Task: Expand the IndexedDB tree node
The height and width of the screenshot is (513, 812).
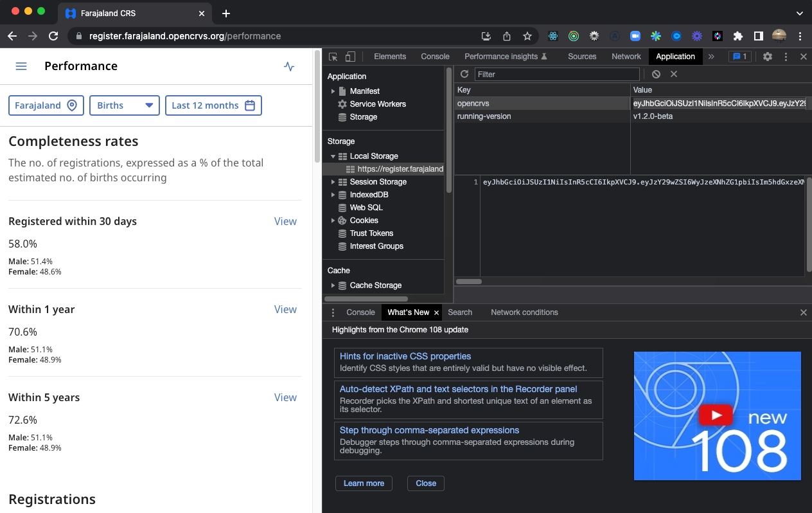Action: click(333, 195)
